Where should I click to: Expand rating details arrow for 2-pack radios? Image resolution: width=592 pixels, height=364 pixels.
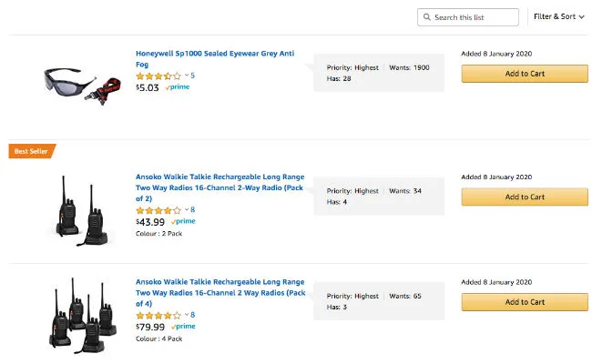(185, 210)
